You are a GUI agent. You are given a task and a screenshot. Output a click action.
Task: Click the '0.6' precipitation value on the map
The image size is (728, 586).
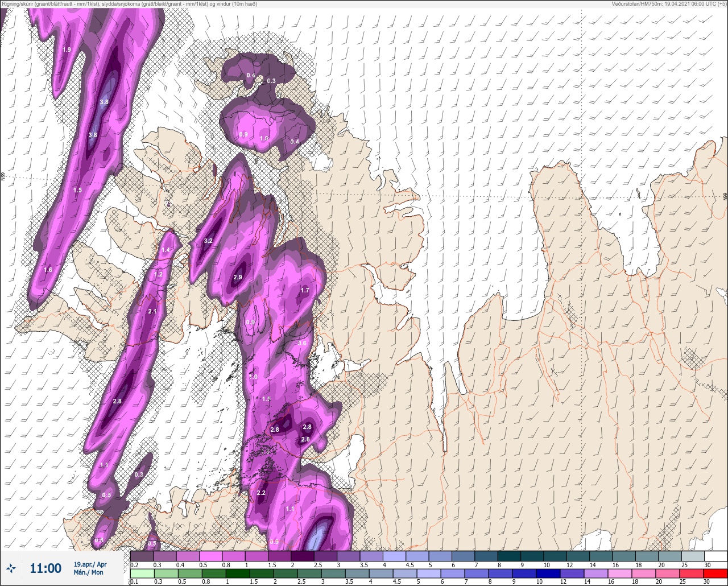(x=302, y=343)
